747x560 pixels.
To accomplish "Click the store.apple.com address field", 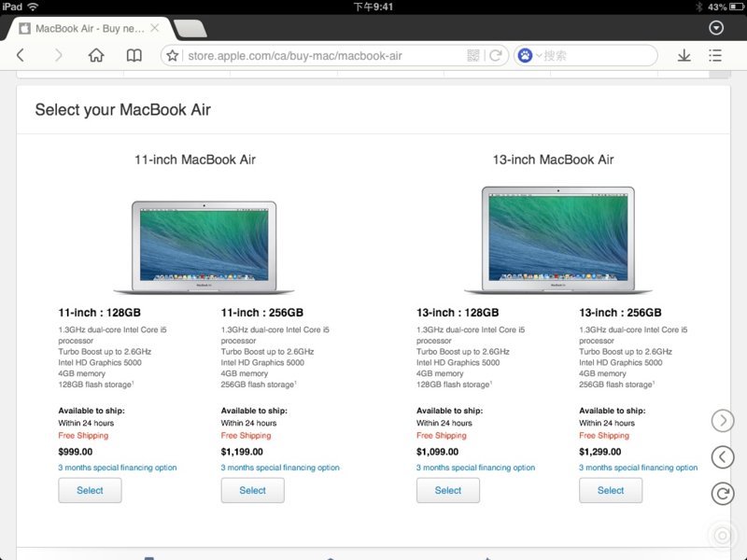I will point(317,56).
